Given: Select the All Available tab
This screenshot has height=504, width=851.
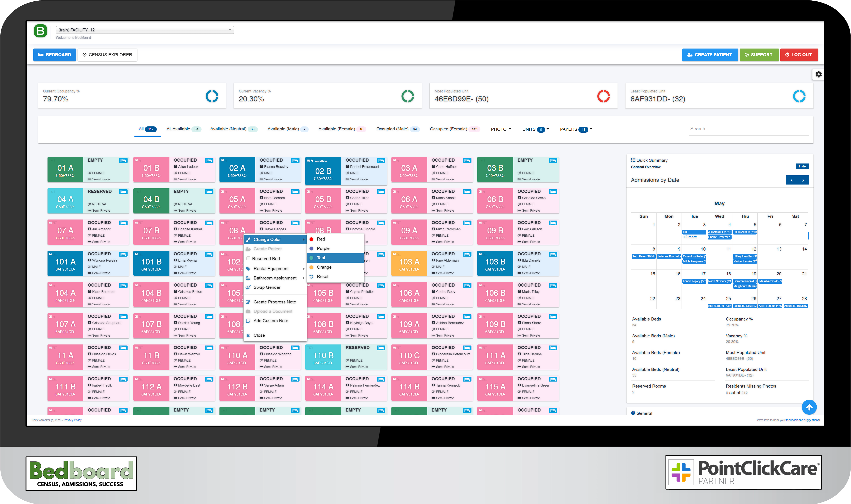Looking at the screenshot, I should 184,129.
